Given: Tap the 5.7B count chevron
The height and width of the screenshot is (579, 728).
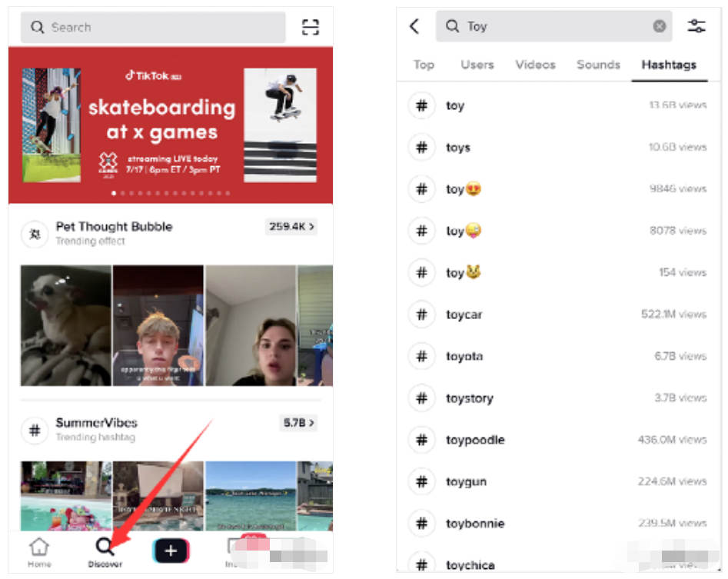Looking at the screenshot, I should pyautogui.click(x=298, y=423).
